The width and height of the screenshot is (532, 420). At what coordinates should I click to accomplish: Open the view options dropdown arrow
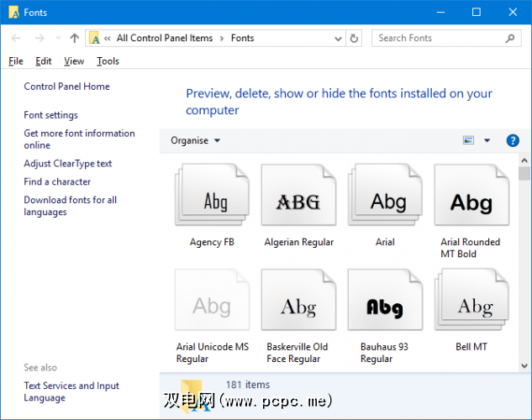(487, 141)
